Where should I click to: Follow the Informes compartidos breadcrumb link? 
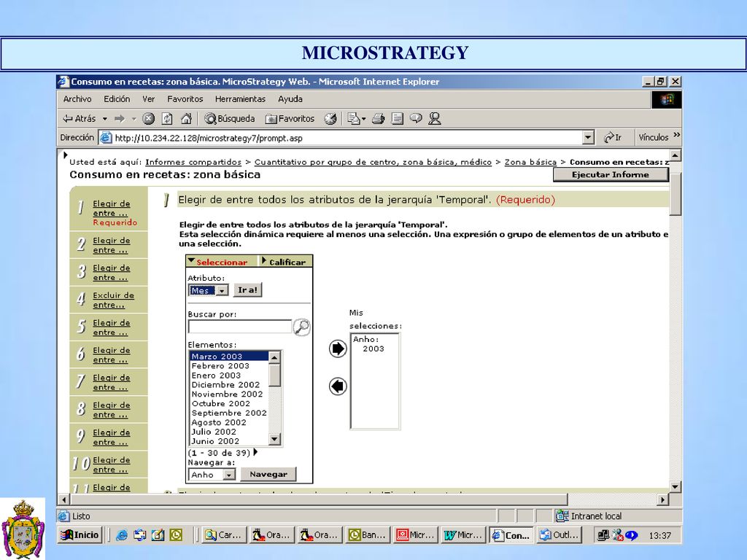[x=193, y=162]
